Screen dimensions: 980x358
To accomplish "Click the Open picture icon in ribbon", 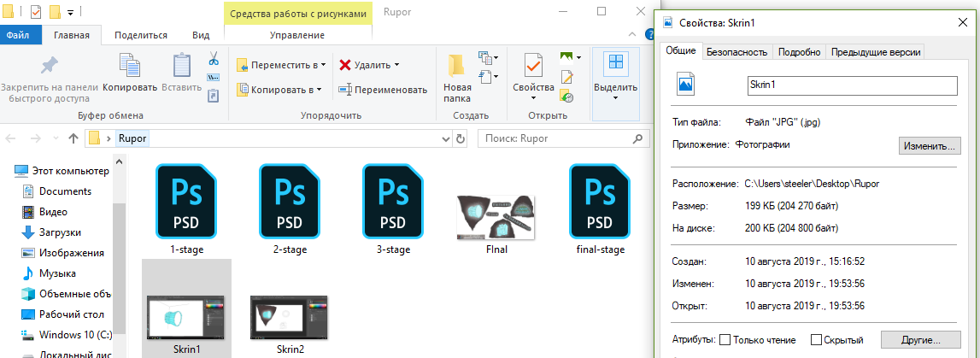I will pos(566,57).
